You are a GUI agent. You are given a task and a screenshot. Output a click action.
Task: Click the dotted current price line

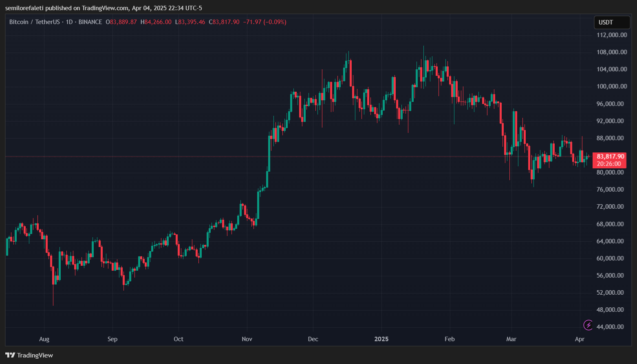285,156
